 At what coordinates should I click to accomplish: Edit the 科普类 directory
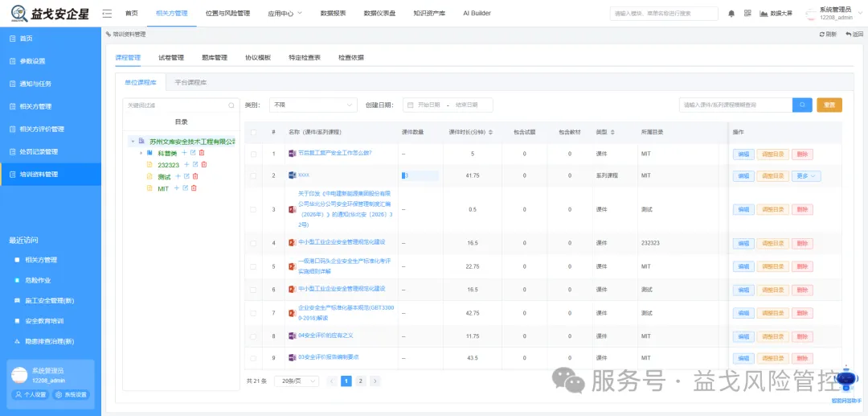tap(193, 152)
